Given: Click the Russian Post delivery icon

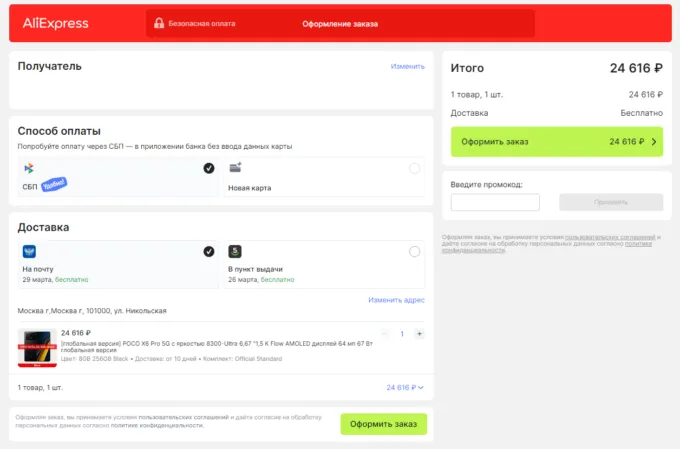Looking at the screenshot, I should click(29, 252).
